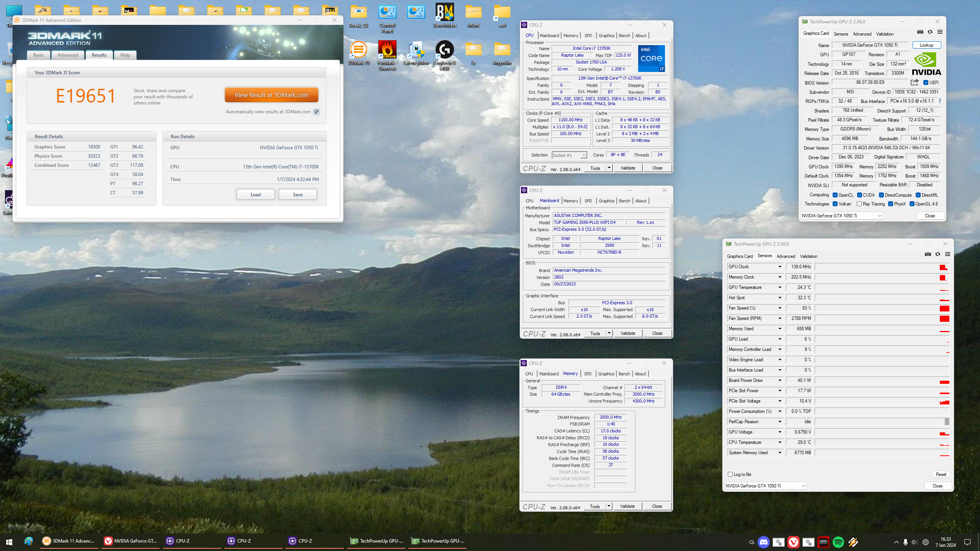This screenshot has height=551, width=980.
Task: Expand the Fan Speed (RPM) sensor dropdown
Action: point(779,318)
